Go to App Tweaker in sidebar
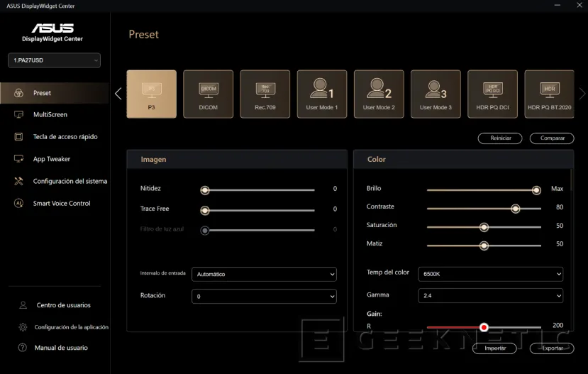The height and width of the screenshot is (374, 588). pos(51,159)
